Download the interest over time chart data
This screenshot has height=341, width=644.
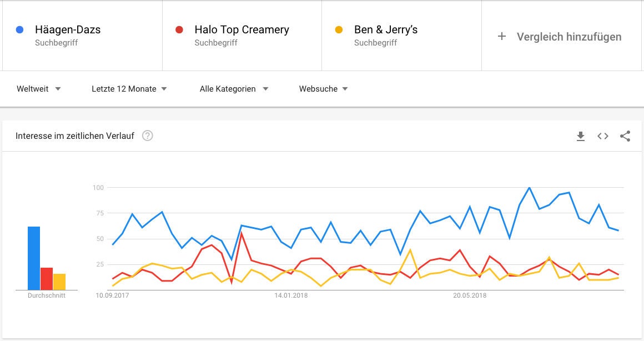point(581,136)
